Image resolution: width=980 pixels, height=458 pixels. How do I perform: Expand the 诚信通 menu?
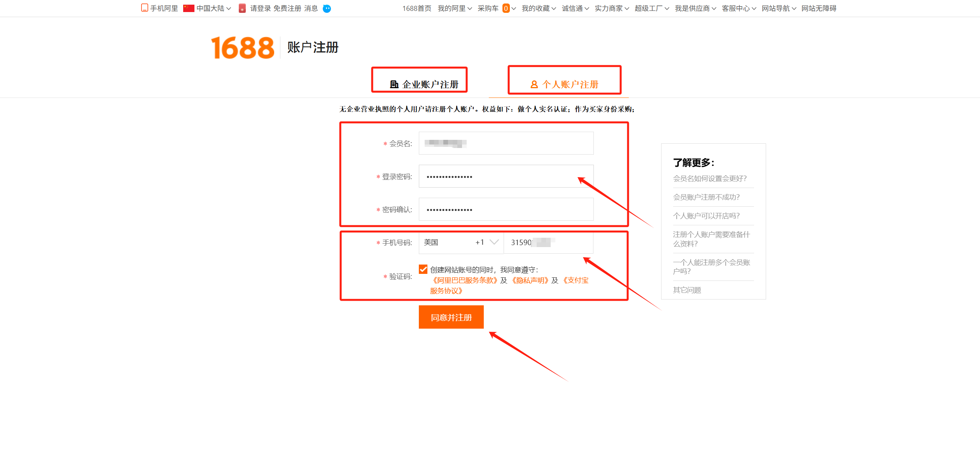[575, 8]
